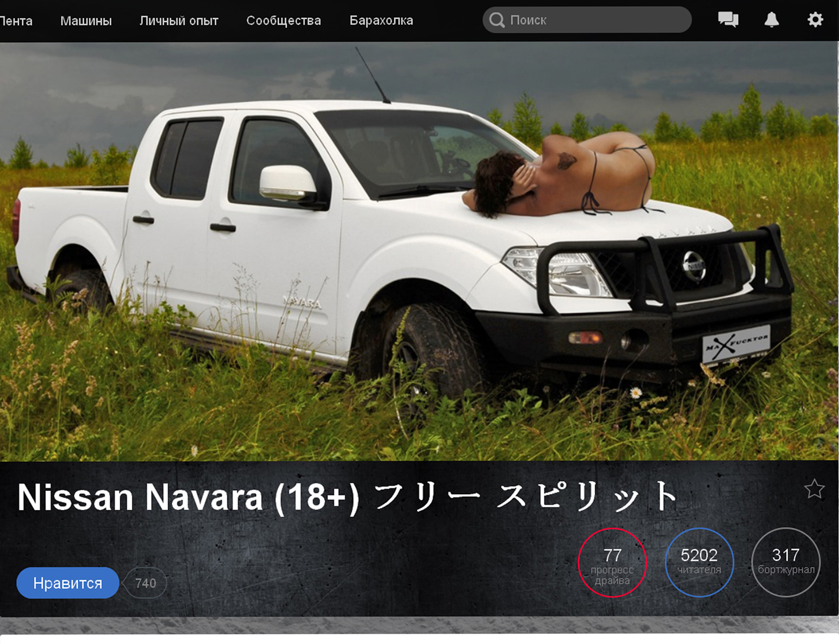Click the Нравится like button
This screenshot has height=644, width=839.
(x=68, y=583)
